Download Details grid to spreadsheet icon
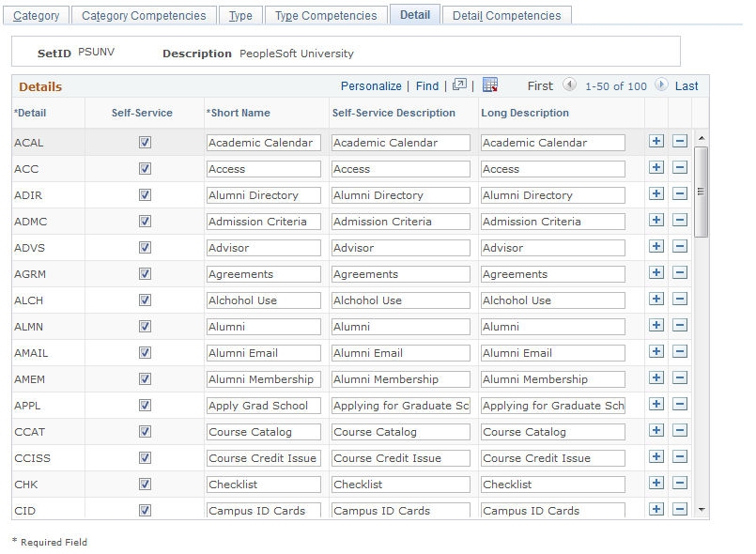This screenshot has height=554, width=756. tap(490, 85)
